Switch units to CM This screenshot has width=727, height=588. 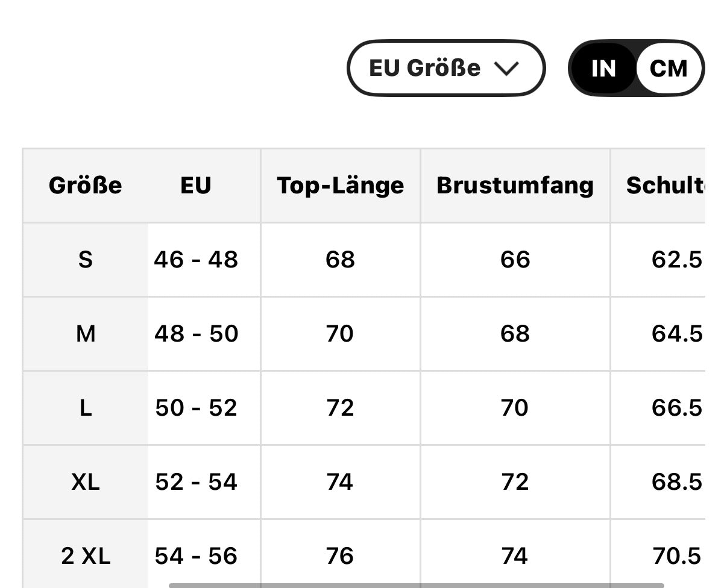pos(669,69)
